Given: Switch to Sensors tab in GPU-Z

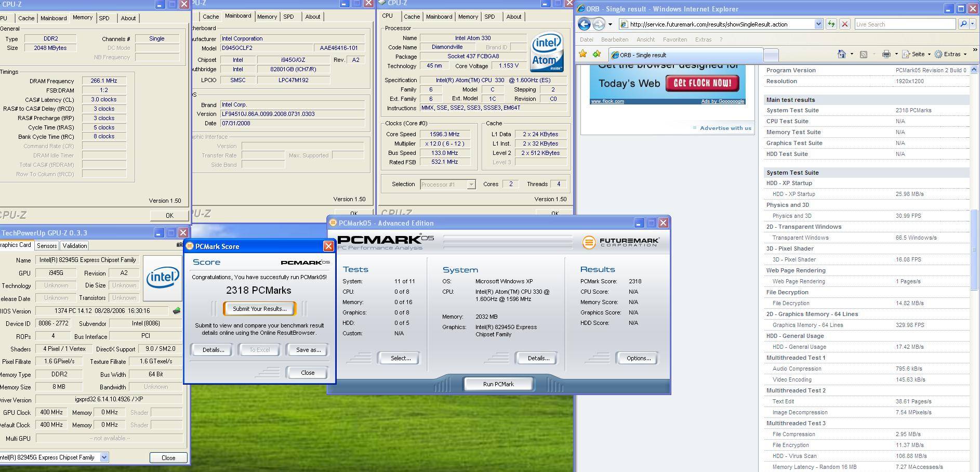Looking at the screenshot, I should point(47,246).
